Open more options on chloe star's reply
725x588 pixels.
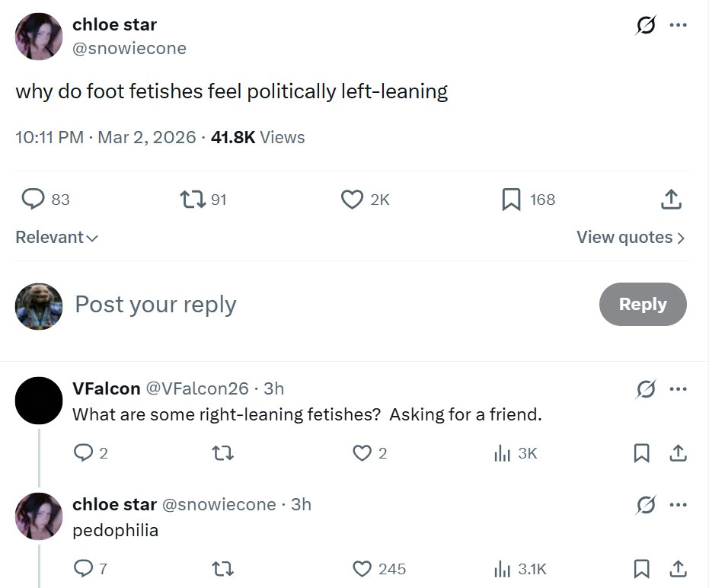(x=678, y=505)
